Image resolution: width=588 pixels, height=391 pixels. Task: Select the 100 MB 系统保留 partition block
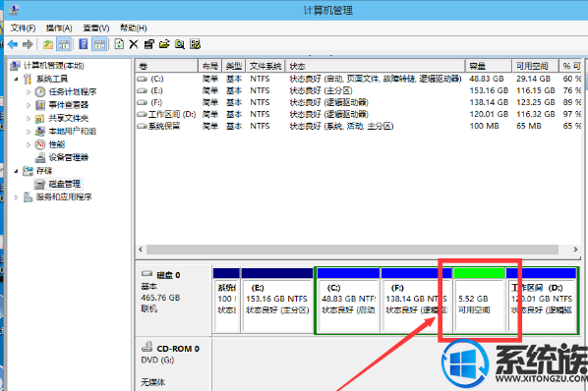[226, 300]
